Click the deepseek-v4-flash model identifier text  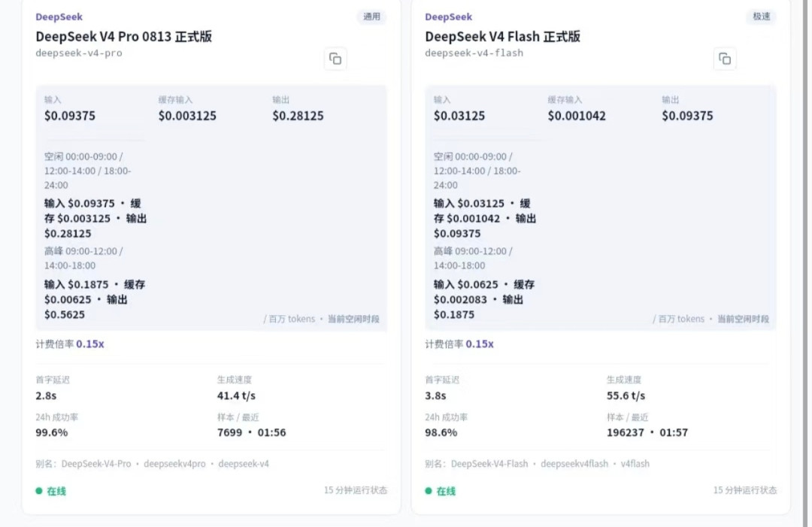click(474, 53)
